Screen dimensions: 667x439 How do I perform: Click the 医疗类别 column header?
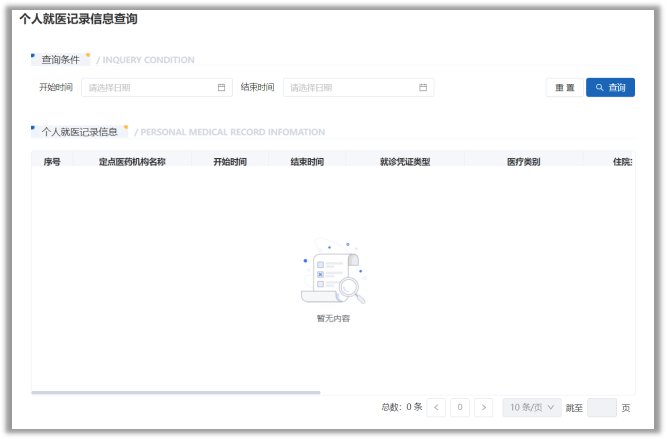(524, 161)
